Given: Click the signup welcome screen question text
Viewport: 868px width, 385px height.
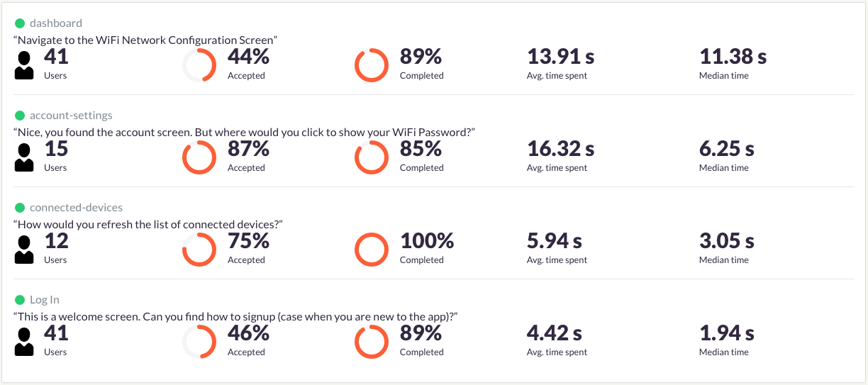Looking at the screenshot, I should tap(235, 316).
